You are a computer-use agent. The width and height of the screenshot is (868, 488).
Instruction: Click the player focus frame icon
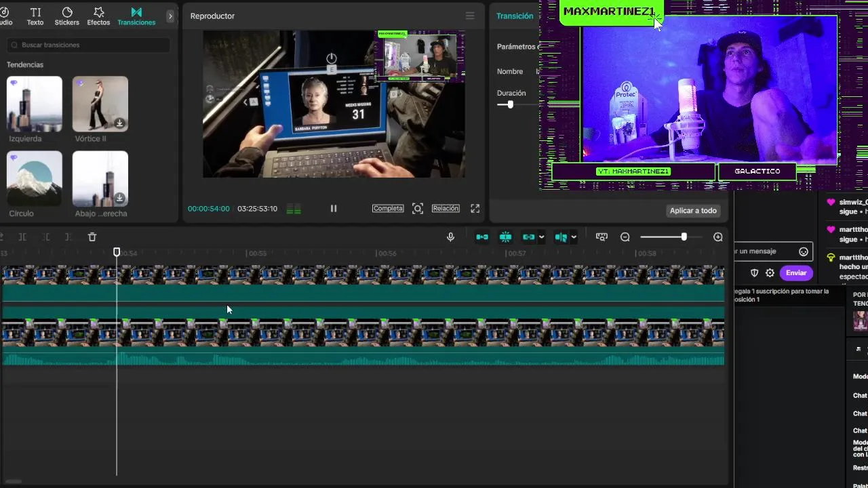[x=418, y=209]
